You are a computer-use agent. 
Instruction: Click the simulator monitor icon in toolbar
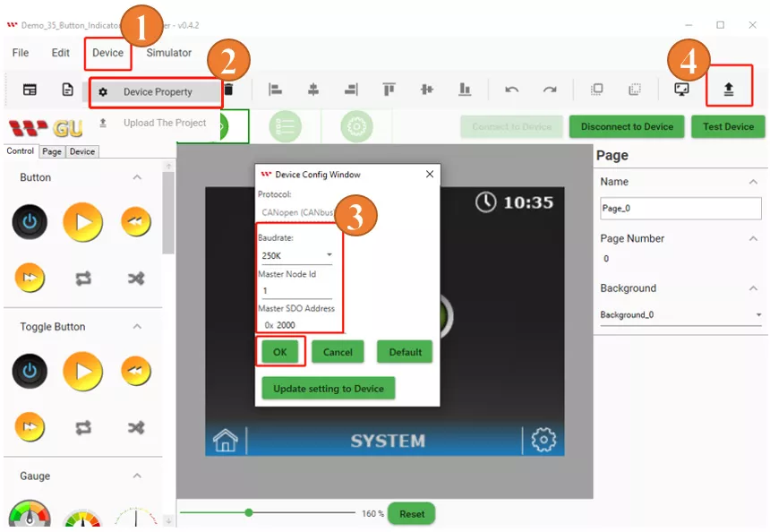click(681, 90)
